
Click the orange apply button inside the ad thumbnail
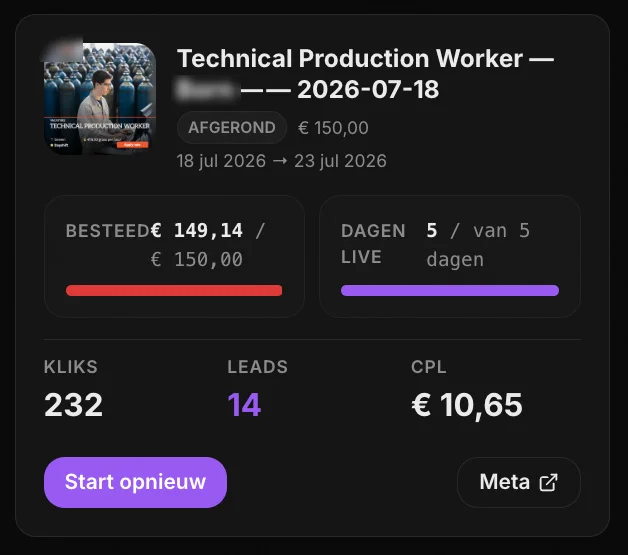[132, 145]
